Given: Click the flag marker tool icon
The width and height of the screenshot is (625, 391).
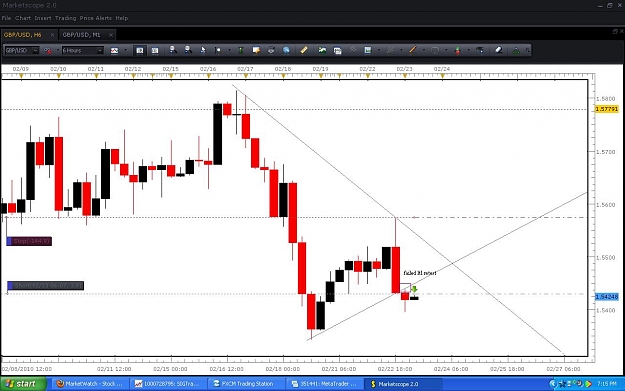Looking at the screenshot, I should (x=218, y=50).
